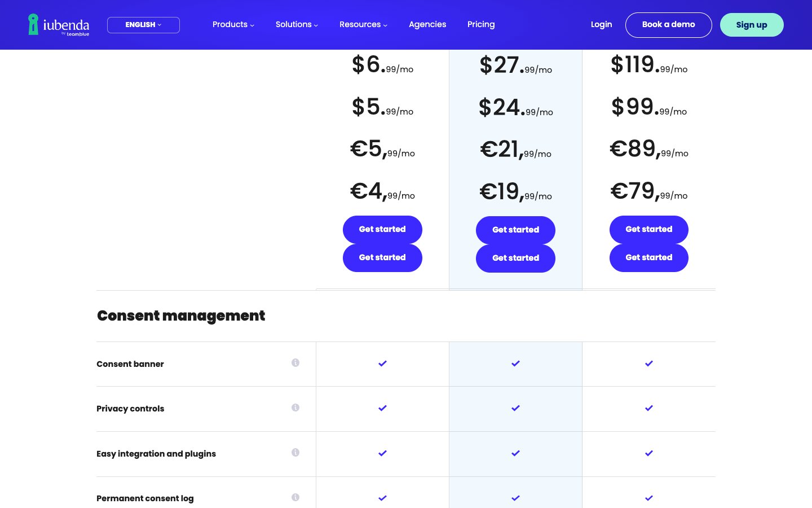Viewport: 812px width, 508px height.
Task: Click lower Get started in highlighted middle plan
Action: (x=515, y=259)
